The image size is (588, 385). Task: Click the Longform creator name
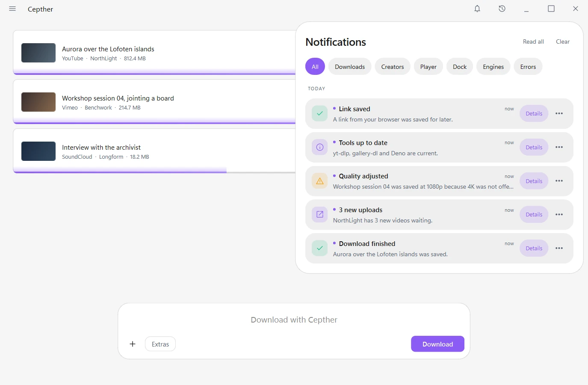[x=111, y=157]
